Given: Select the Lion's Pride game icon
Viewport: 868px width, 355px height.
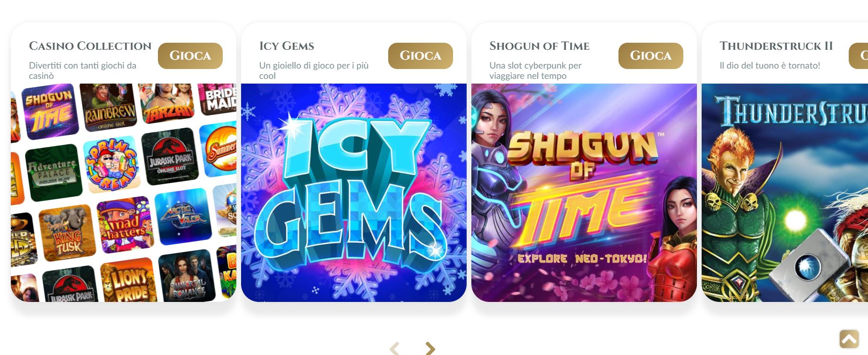Looking at the screenshot, I should pos(128,280).
